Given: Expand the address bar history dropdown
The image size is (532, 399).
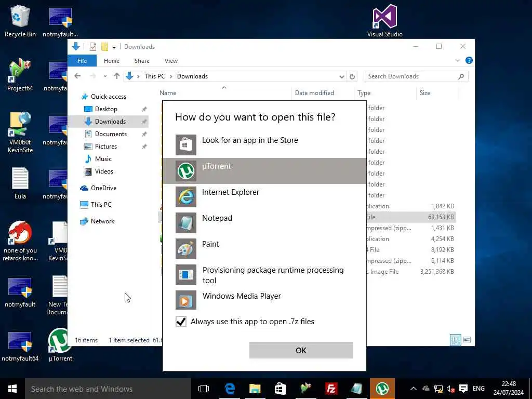Looking at the screenshot, I should 342,77.
